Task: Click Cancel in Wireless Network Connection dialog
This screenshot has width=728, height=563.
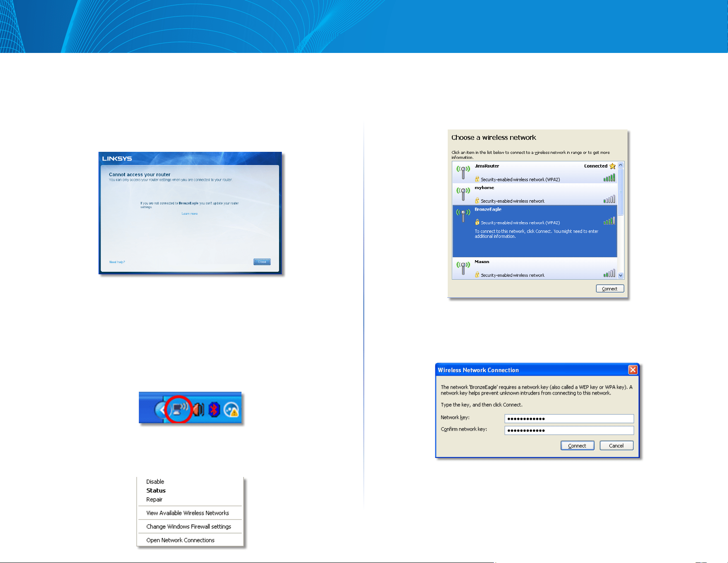Action: click(616, 446)
